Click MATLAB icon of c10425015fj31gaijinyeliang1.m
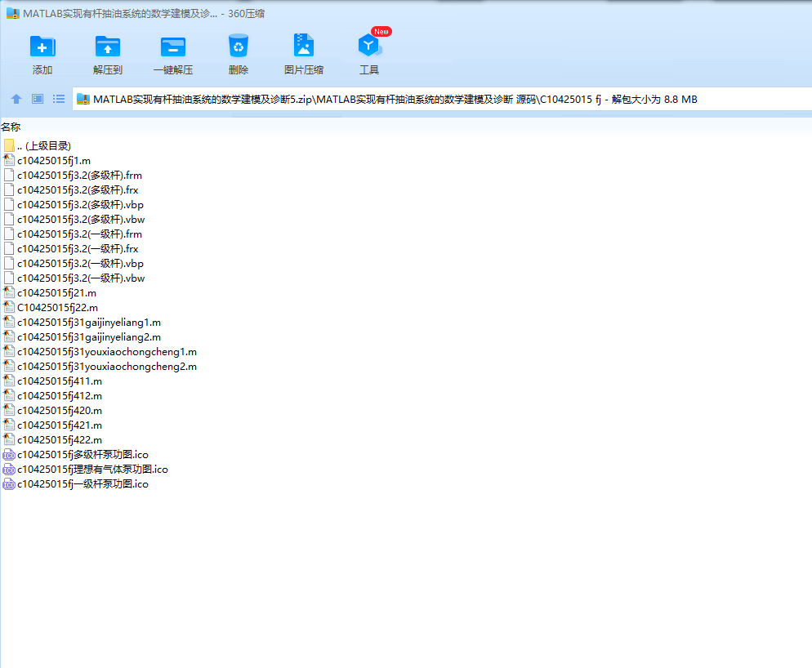Screen dimensions: 812x668 tap(9, 322)
